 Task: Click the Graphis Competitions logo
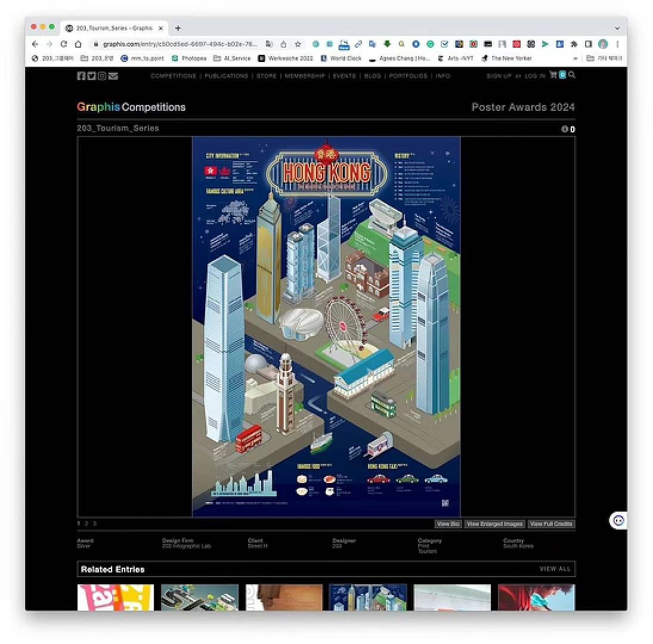131,107
